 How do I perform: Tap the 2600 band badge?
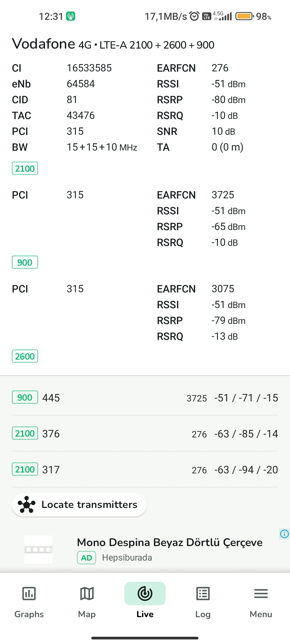(25, 356)
